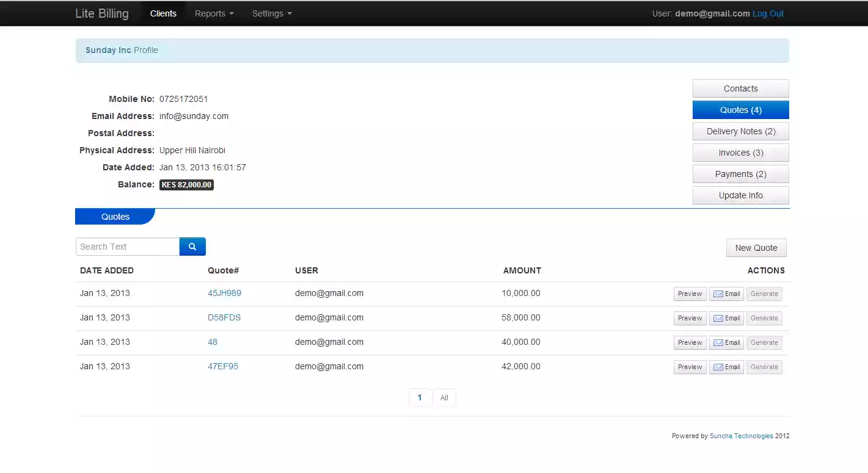Expand the Reports caret in the navbar
The image size is (868, 473).
click(232, 13)
